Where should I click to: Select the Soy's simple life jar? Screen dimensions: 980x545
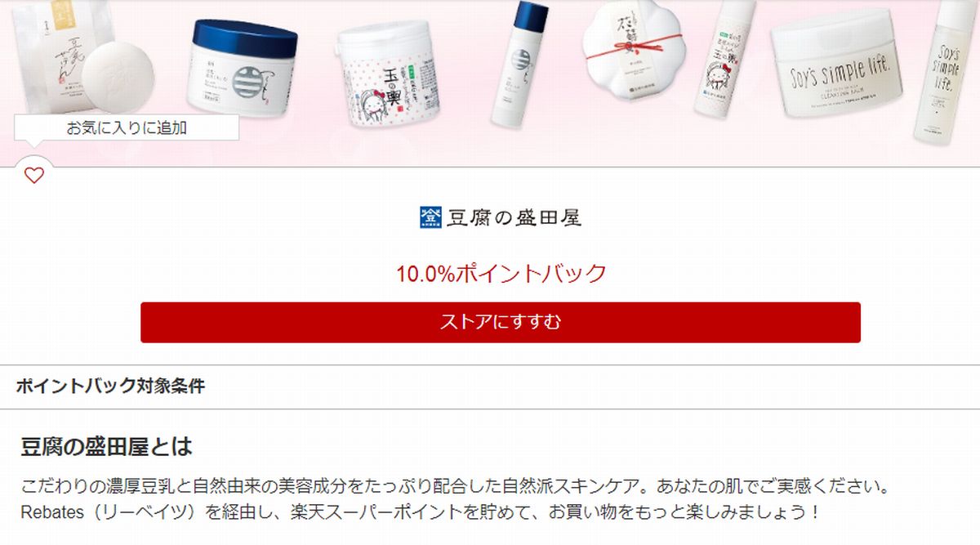coord(843,62)
